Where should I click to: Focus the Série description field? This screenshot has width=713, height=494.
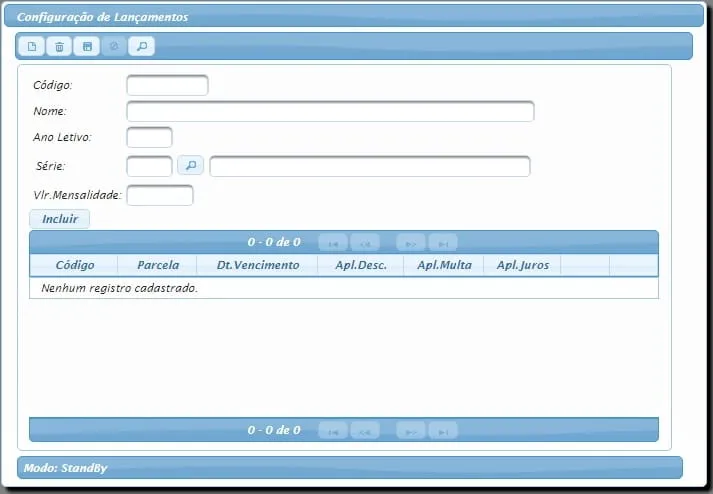(x=370, y=166)
